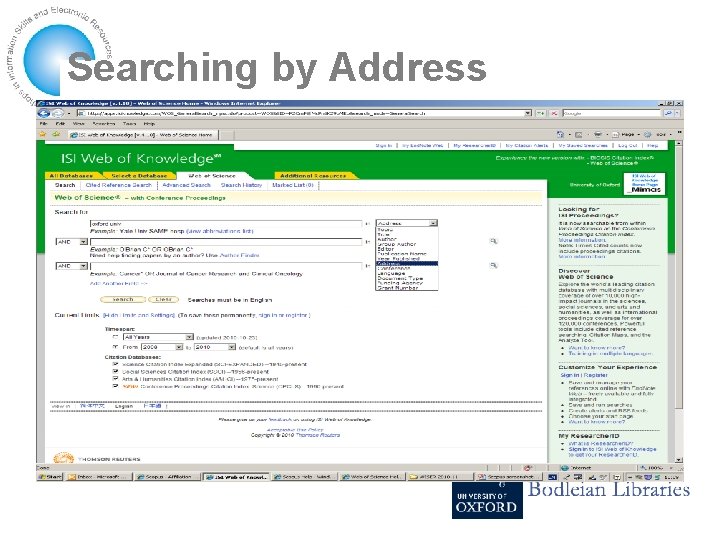Open second AND operator dropdown

[71, 266]
